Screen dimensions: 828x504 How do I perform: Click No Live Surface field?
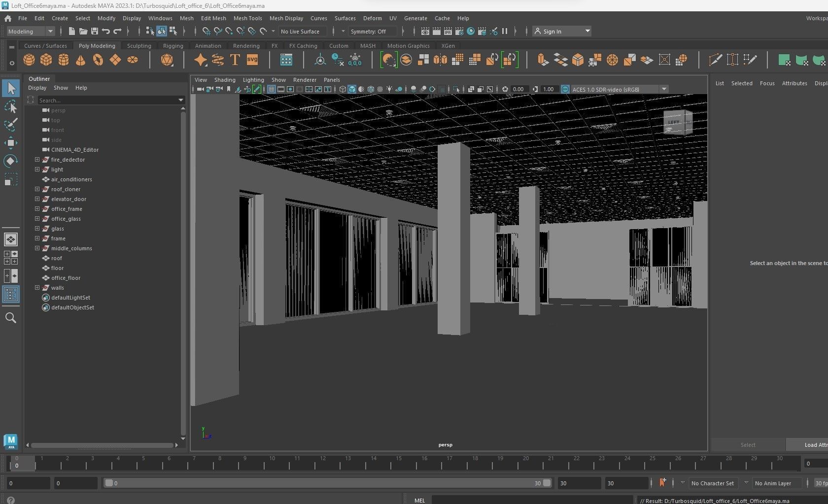click(x=303, y=31)
